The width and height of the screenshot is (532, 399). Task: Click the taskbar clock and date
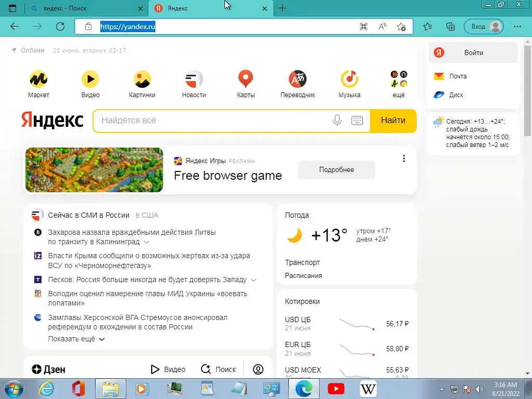pyautogui.click(x=506, y=389)
